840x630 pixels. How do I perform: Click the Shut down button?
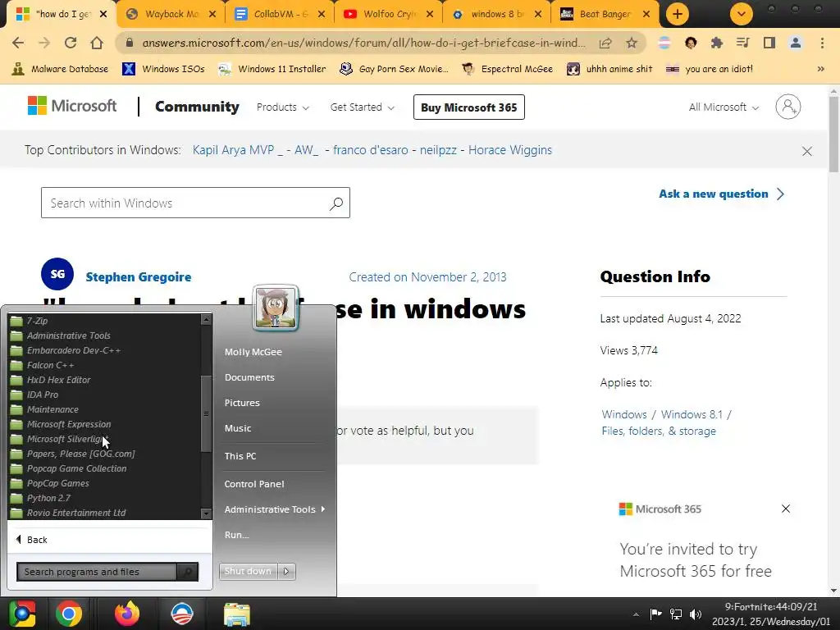pyautogui.click(x=248, y=571)
